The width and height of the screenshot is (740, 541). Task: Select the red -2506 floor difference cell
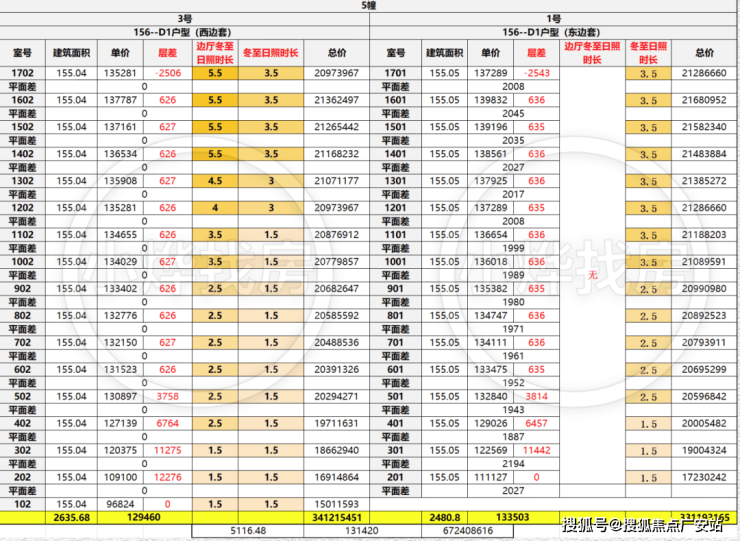(168, 74)
